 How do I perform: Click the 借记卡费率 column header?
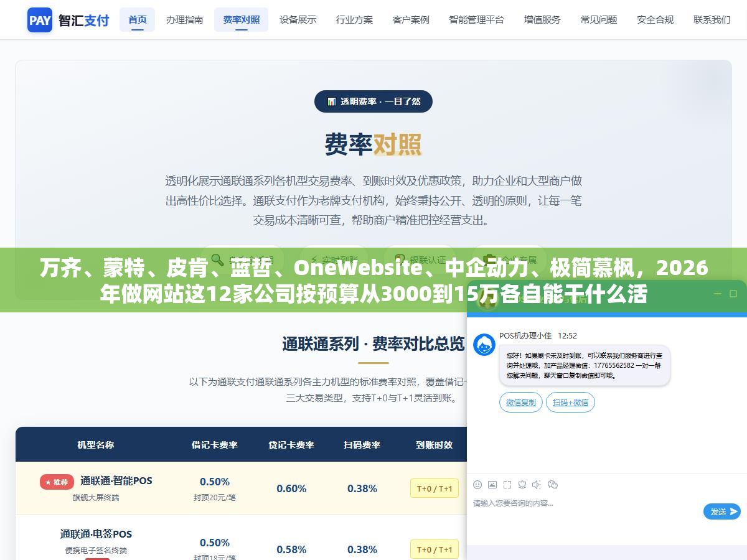click(215, 445)
